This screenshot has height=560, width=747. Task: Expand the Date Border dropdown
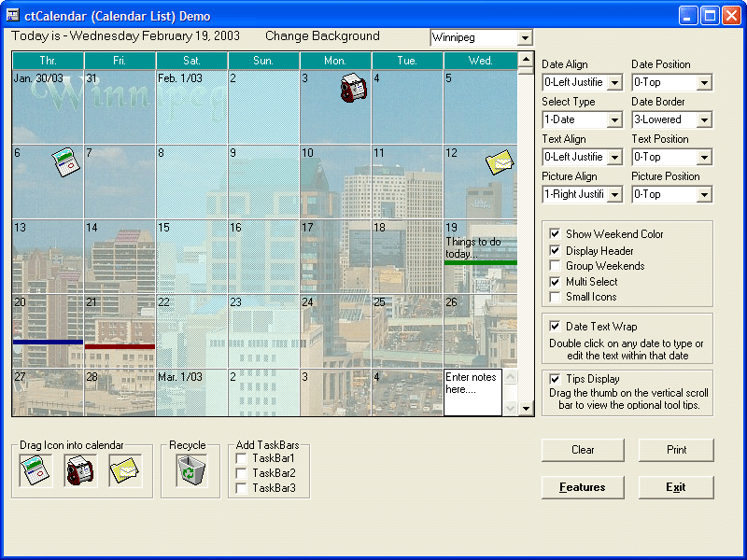tap(704, 120)
